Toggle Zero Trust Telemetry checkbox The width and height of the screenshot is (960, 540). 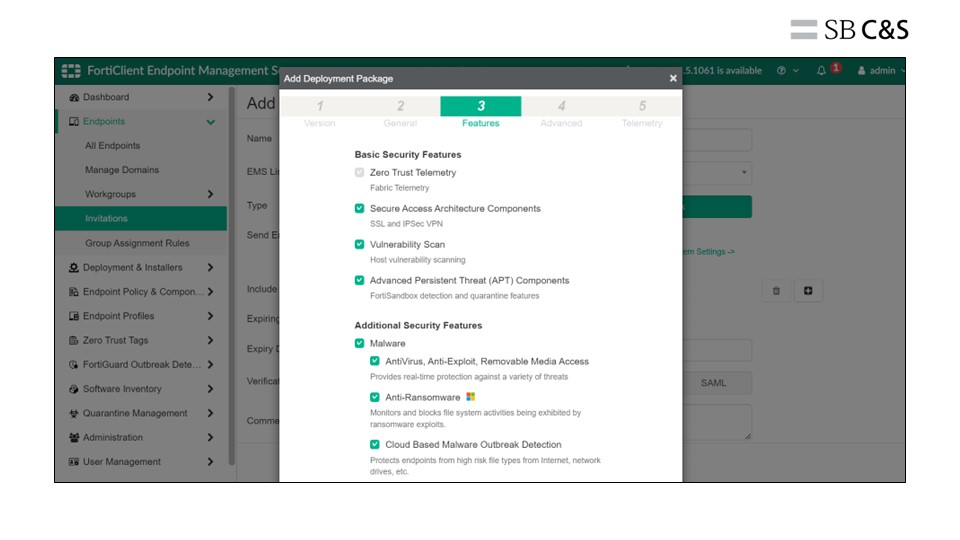pyautogui.click(x=359, y=173)
